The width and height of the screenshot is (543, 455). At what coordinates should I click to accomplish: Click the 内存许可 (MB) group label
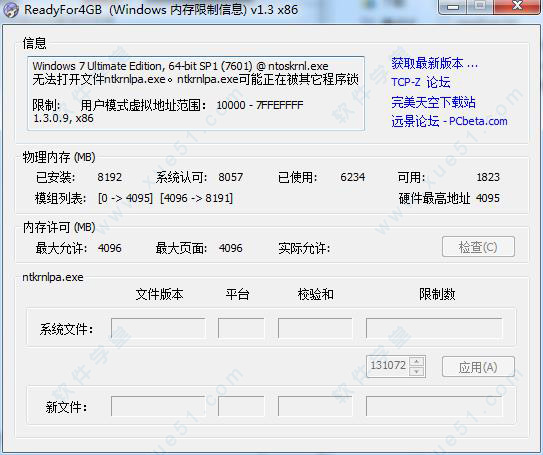coord(59,227)
